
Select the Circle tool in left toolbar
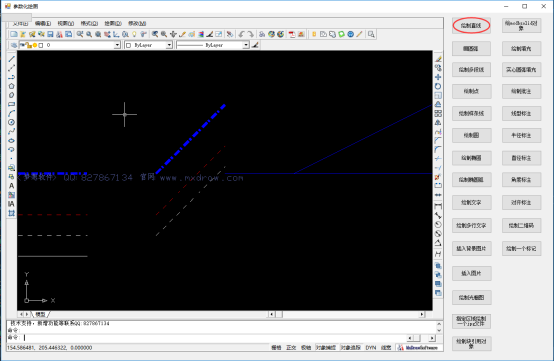11,122
